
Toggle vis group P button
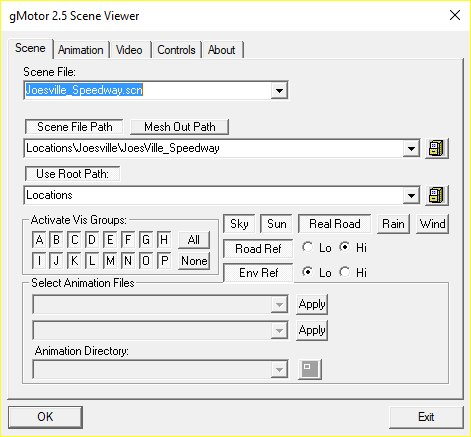(164, 261)
